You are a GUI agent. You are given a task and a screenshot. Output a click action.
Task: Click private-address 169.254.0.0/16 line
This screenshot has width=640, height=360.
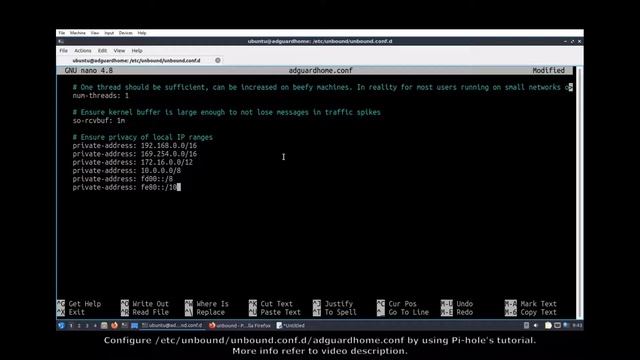click(135, 154)
